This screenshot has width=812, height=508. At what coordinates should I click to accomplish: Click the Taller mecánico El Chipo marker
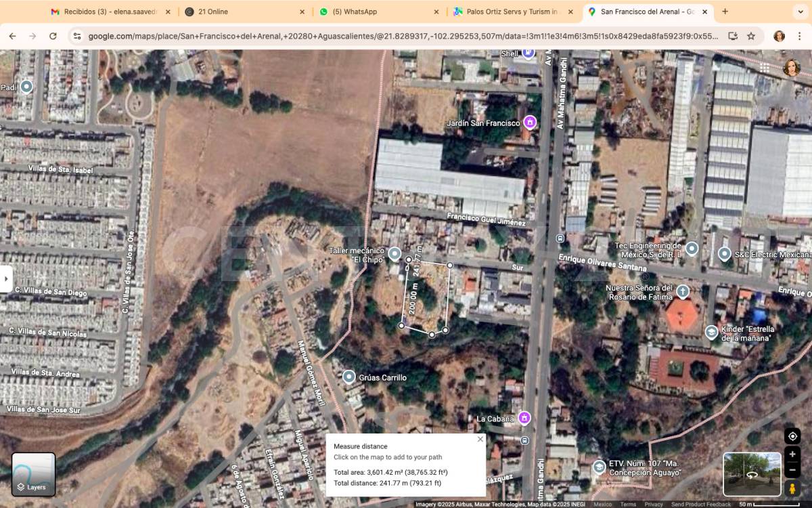[394, 255]
